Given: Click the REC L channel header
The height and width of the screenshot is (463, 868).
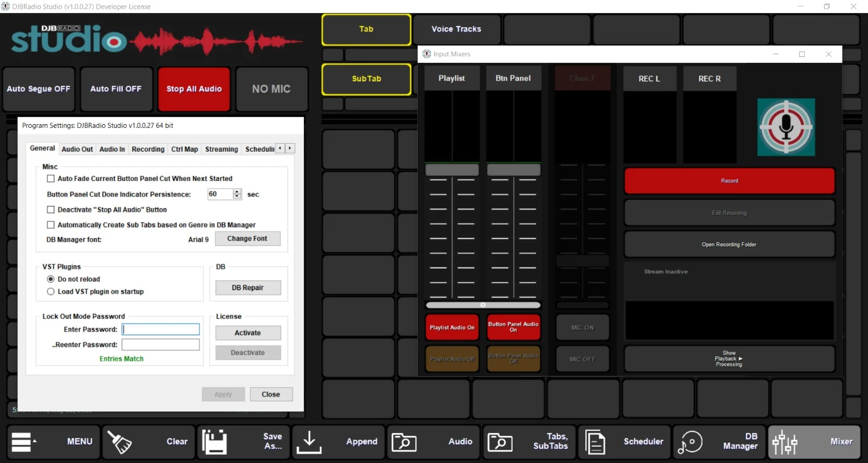Looking at the screenshot, I should coord(649,79).
